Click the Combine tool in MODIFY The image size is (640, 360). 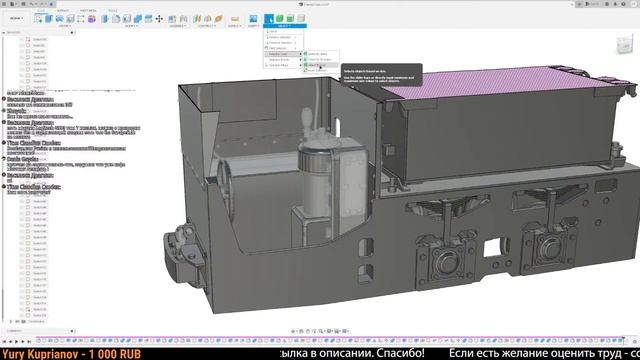[x=138, y=19]
